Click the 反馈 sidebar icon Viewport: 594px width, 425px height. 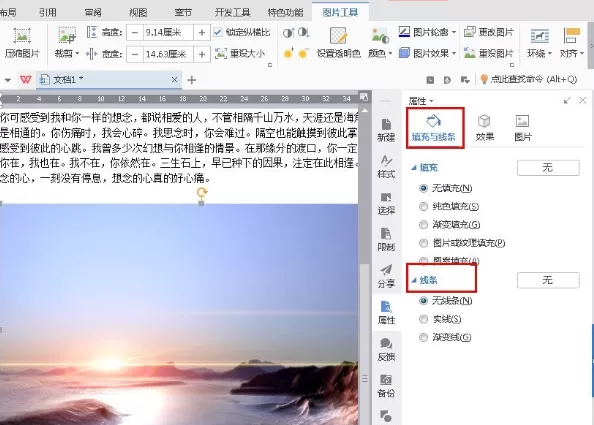(x=386, y=349)
